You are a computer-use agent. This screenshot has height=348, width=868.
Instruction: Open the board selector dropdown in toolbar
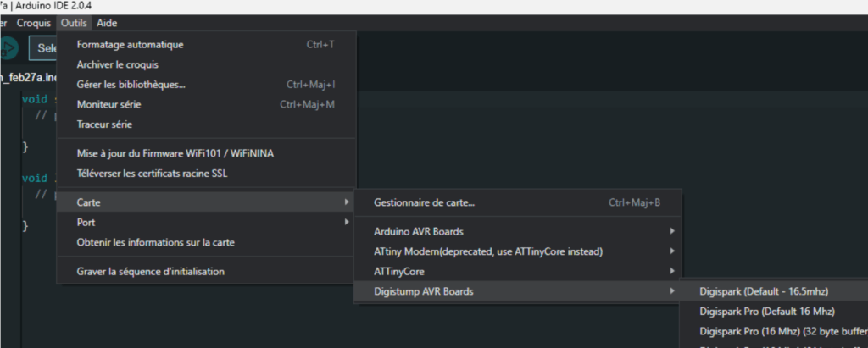point(44,48)
